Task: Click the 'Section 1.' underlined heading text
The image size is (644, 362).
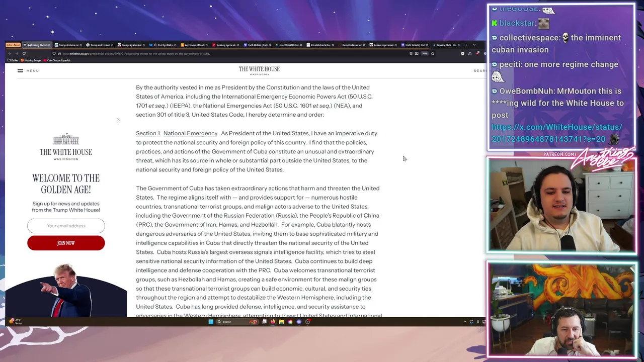Action: [x=148, y=133]
